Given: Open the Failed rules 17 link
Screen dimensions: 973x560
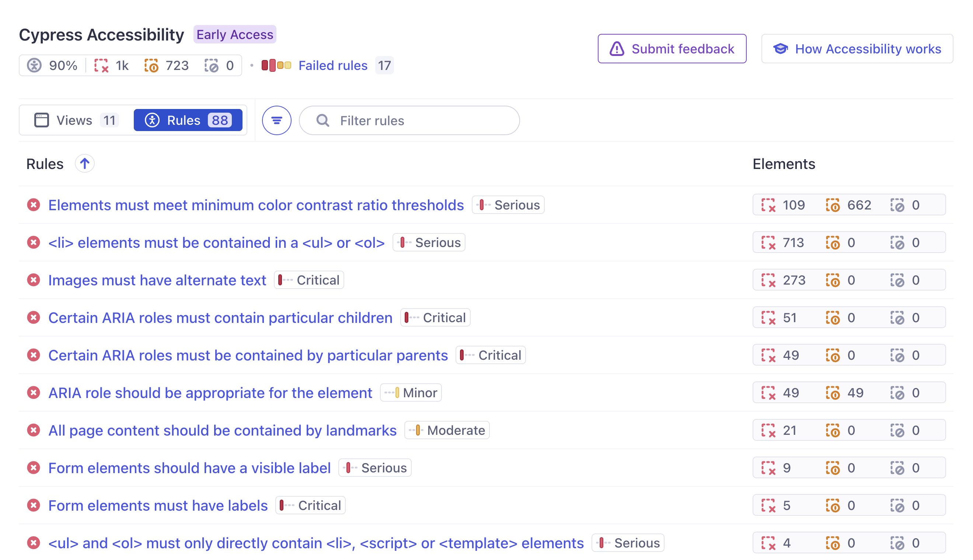Looking at the screenshot, I should tap(333, 66).
